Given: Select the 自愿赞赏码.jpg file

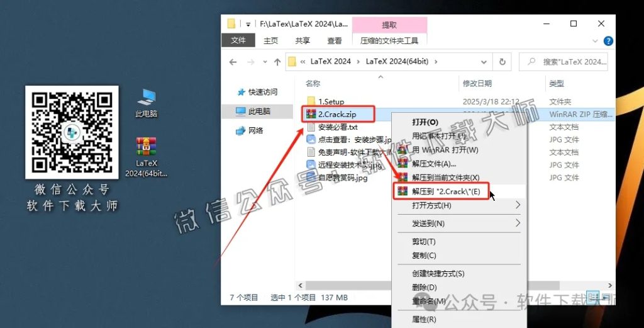Looking at the screenshot, I should point(337,178).
